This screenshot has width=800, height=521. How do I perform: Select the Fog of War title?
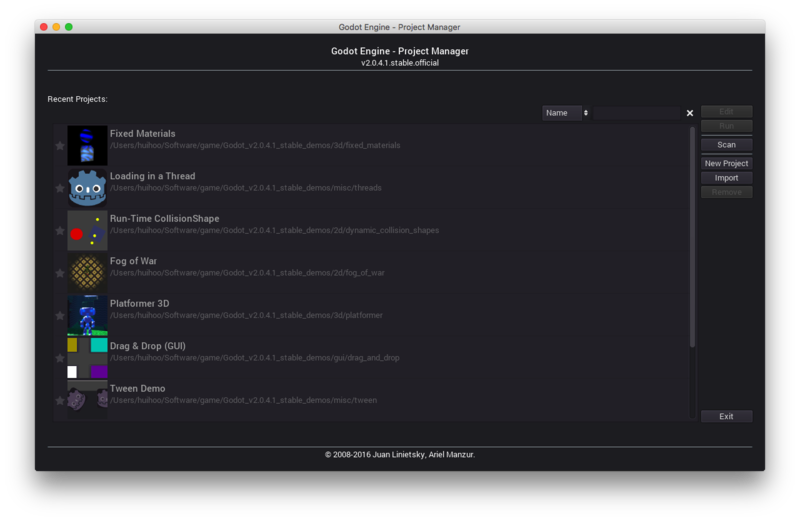point(133,261)
